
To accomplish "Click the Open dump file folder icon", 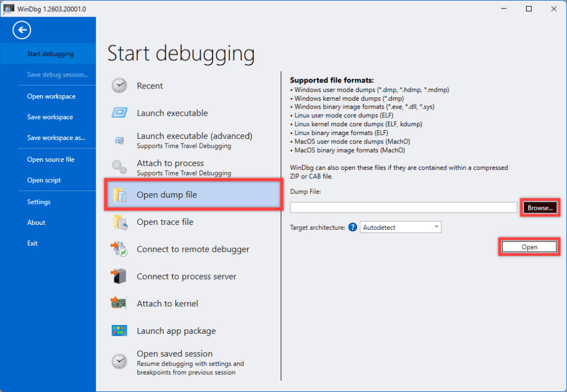I will [120, 194].
